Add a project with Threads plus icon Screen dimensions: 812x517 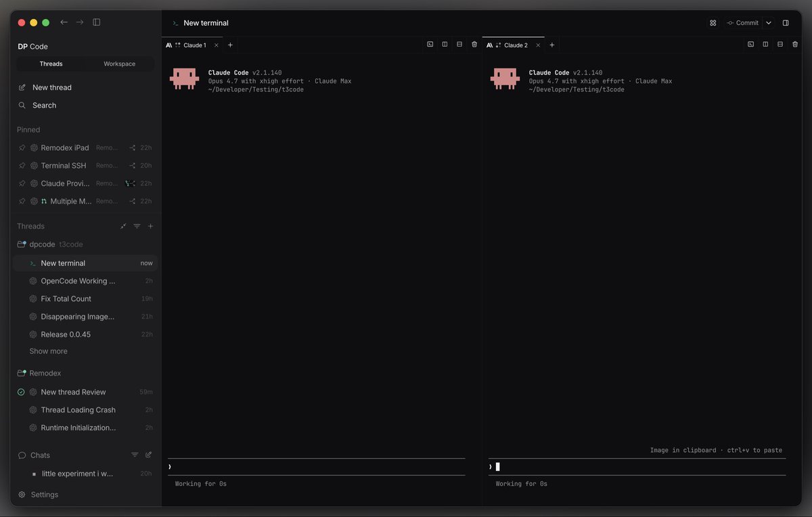150,227
